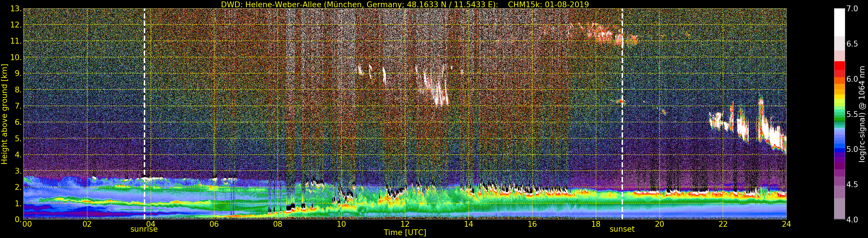Click the high cloud near 18 UTC at 11 km

[x=603, y=35]
